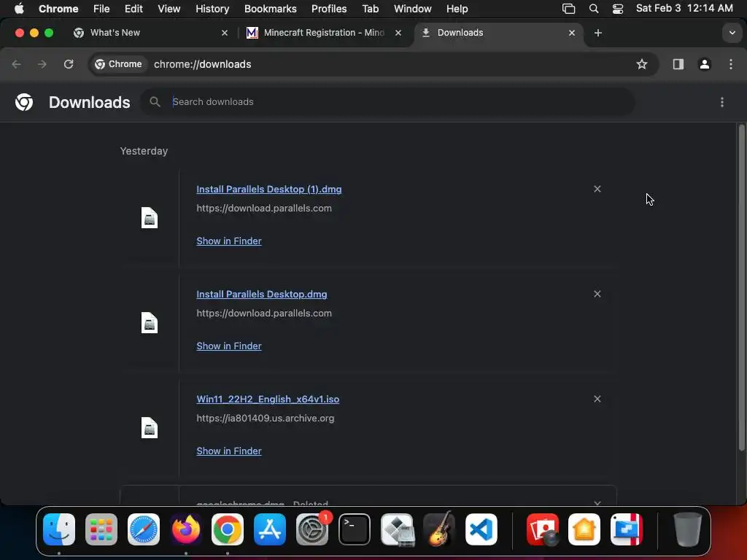
Task: Click the Install Parallels Desktop.dmg file icon
Action: (149, 323)
